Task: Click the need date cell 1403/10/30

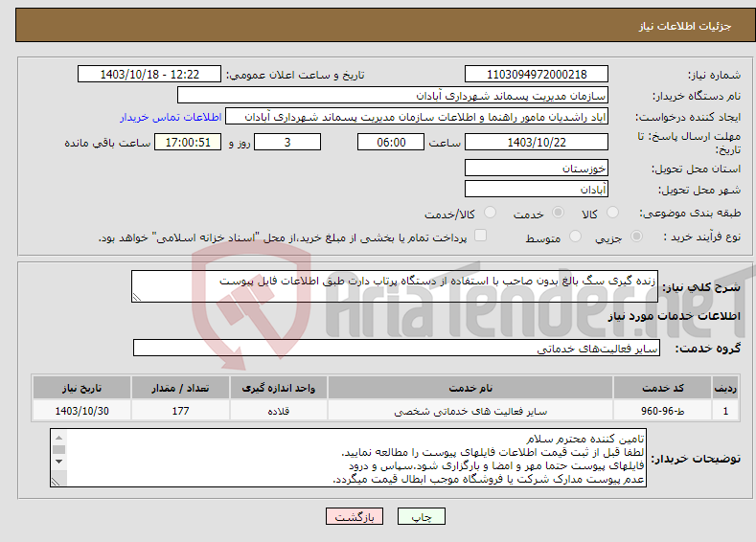Action: click(x=82, y=411)
